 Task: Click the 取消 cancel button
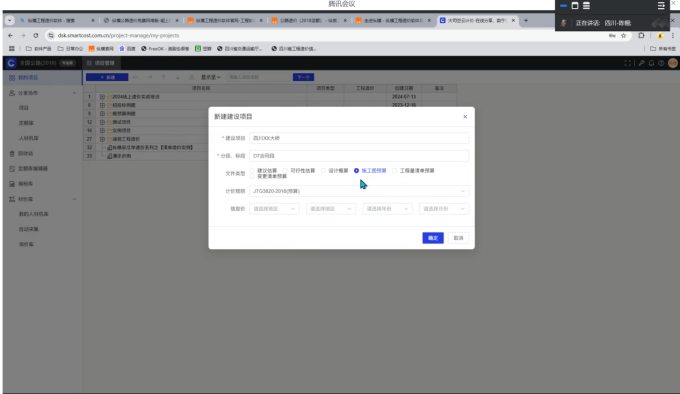(x=458, y=238)
